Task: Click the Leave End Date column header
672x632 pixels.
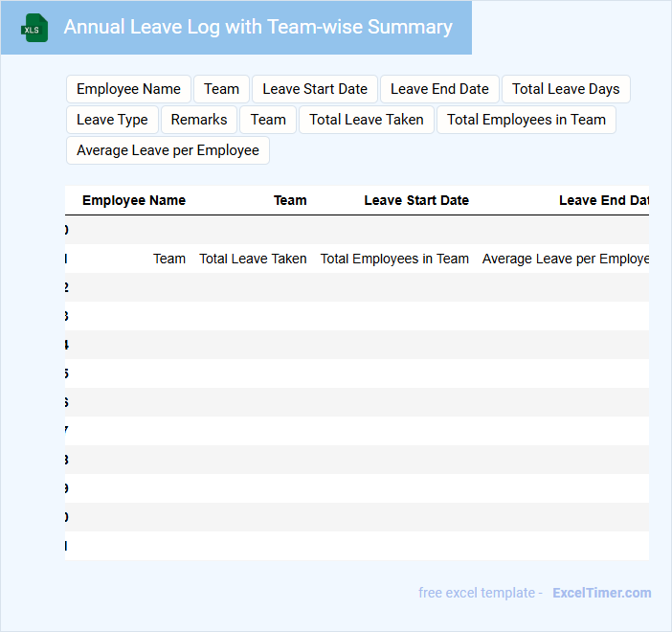Action: tap(604, 200)
